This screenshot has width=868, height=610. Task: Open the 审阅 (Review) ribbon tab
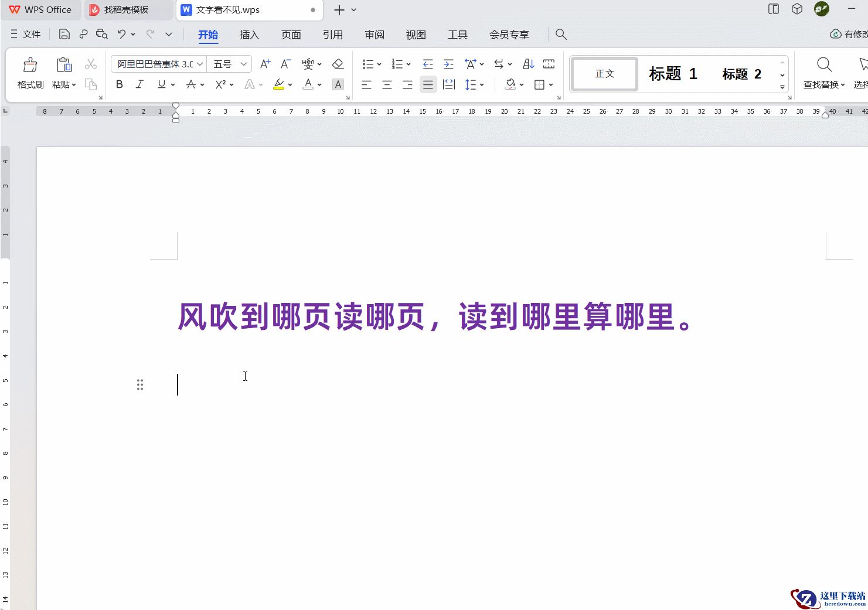coord(374,35)
